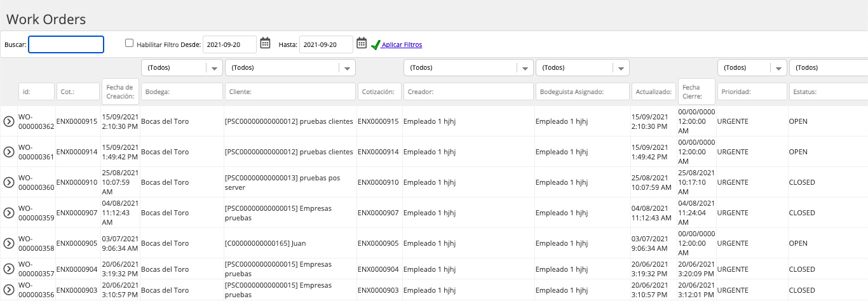
Task: Click ENX0000903 in the Cotización column
Action: [378, 290]
